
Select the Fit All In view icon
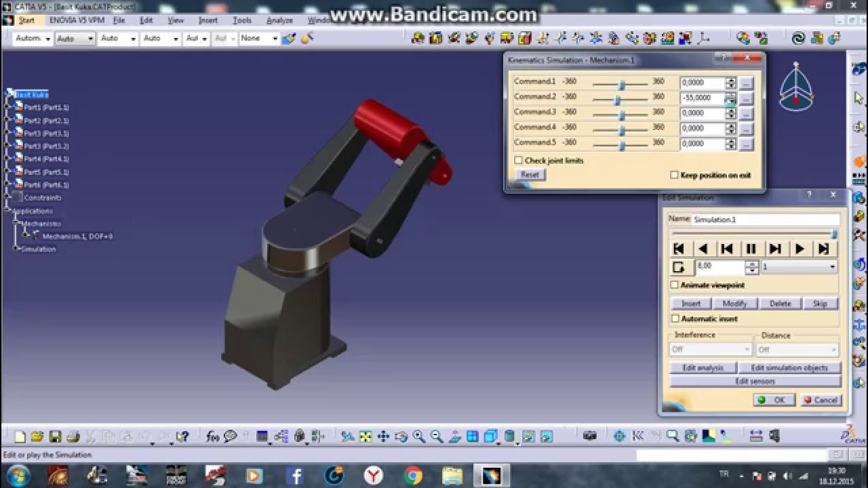pyautogui.click(x=366, y=437)
